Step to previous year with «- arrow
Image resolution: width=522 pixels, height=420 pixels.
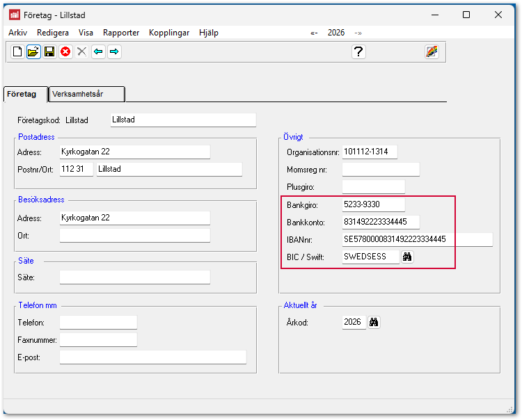point(315,33)
